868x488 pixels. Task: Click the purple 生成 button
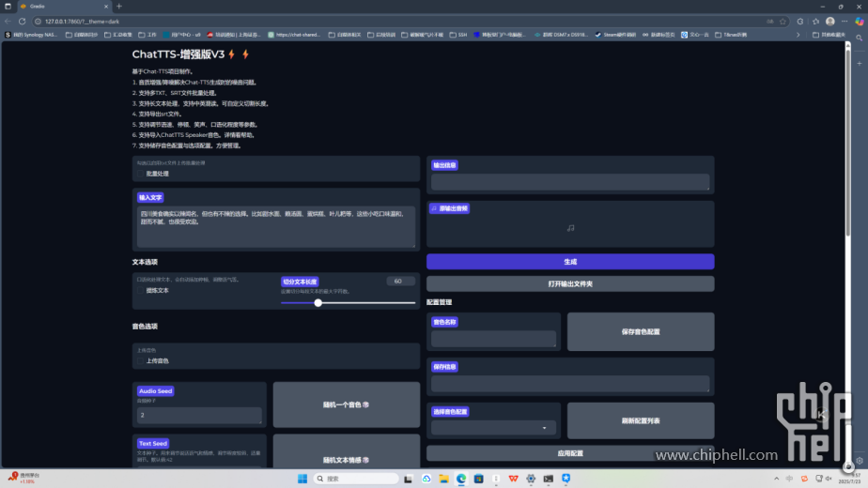(570, 262)
